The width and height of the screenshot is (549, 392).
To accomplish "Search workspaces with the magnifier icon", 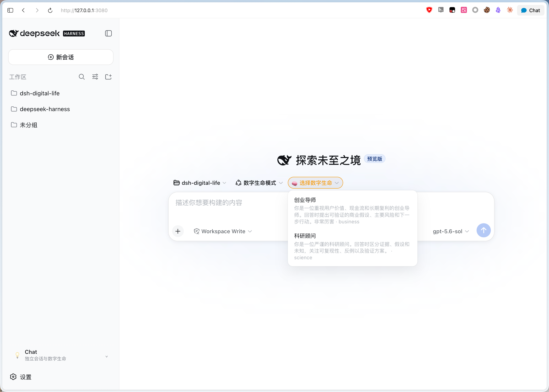I will click(82, 77).
